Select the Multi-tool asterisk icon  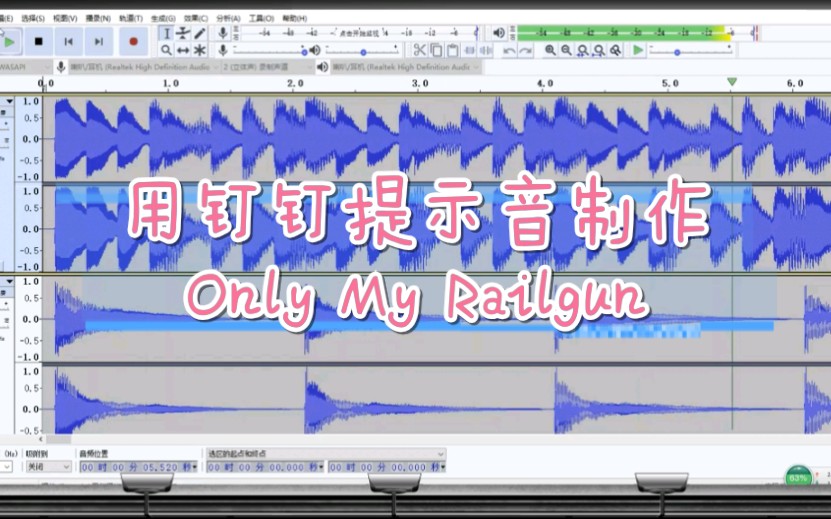click(200, 50)
